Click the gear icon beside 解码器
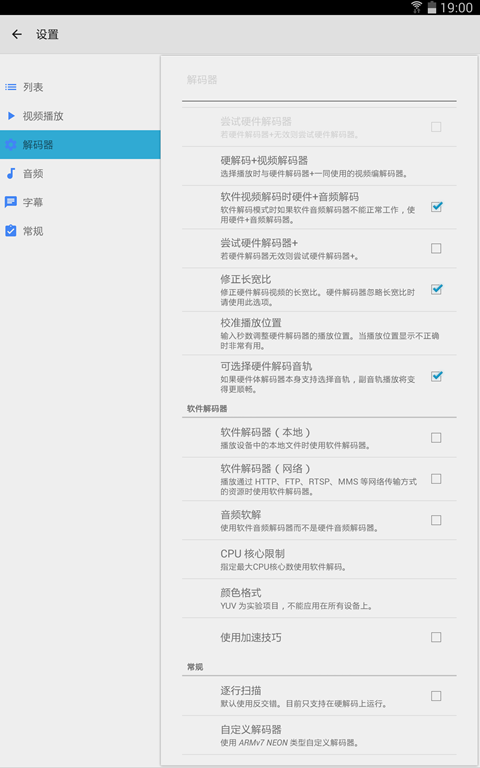This screenshot has height=768, width=480. point(11,144)
